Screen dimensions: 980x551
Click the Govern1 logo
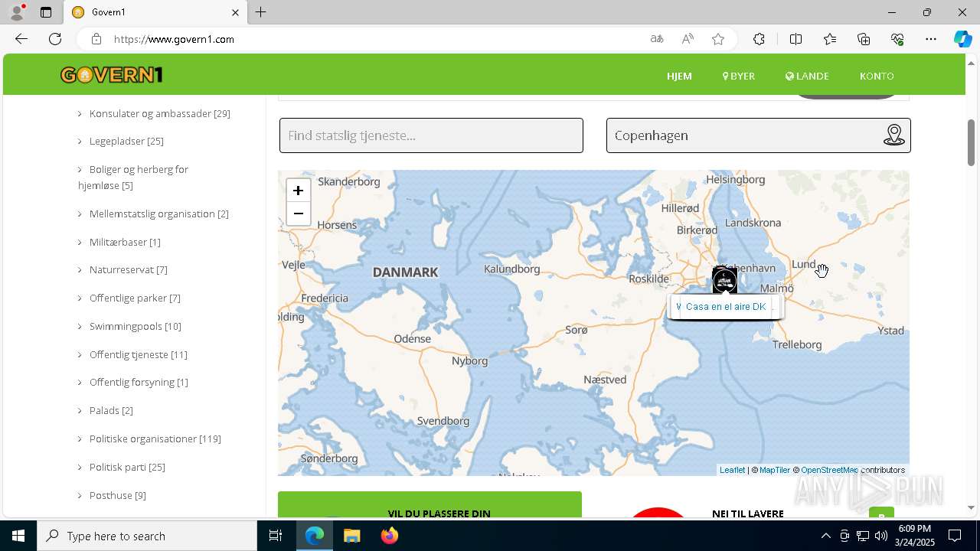(112, 75)
